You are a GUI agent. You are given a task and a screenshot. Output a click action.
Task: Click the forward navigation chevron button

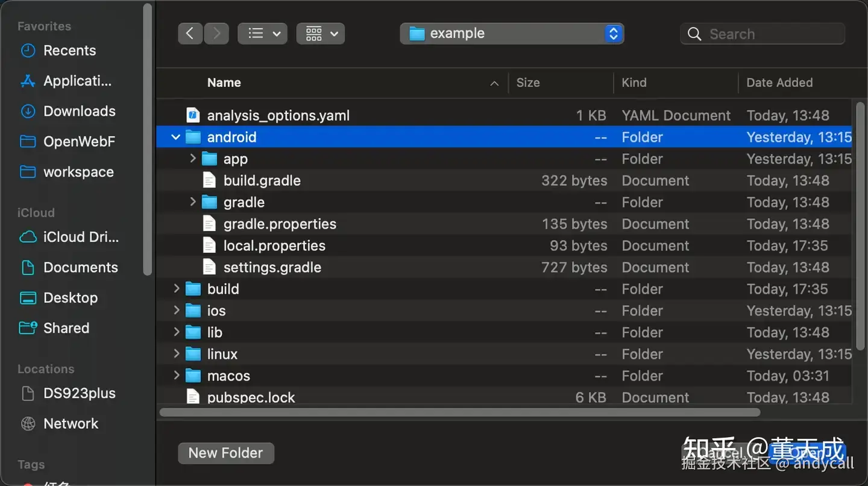click(x=216, y=34)
